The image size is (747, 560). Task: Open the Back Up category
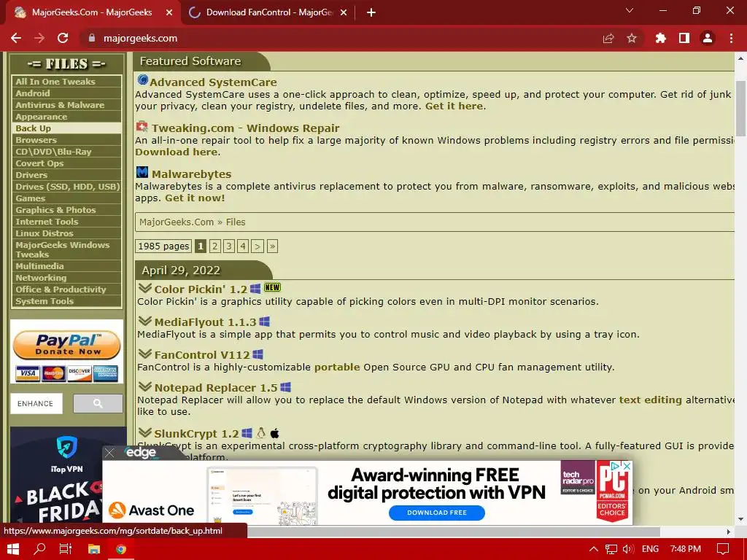66,128
